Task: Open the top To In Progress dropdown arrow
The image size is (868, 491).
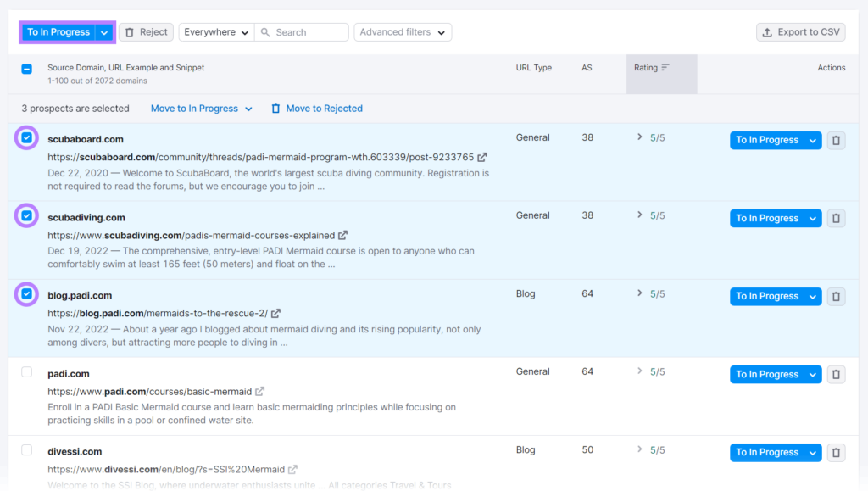Action: tap(104, 32)
